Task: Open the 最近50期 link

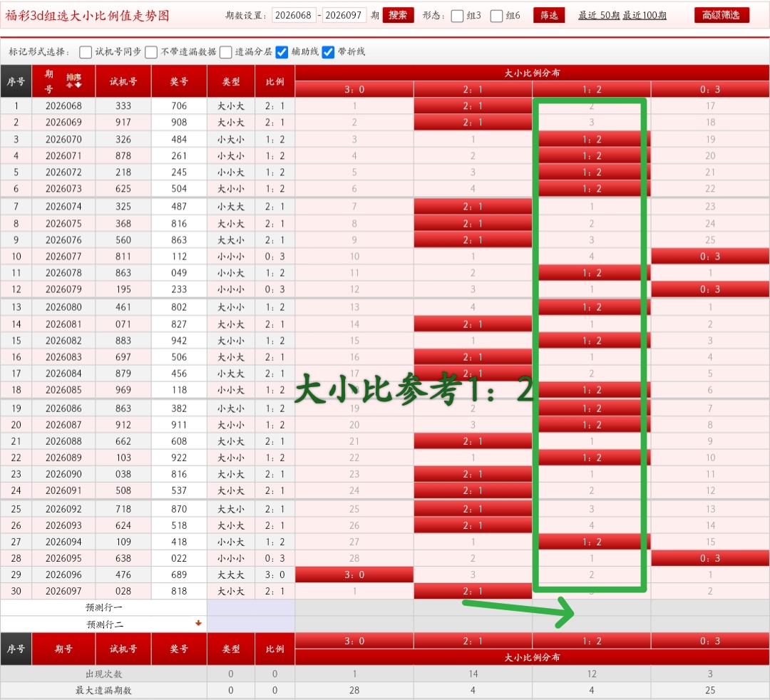Action: coord(599,16)
